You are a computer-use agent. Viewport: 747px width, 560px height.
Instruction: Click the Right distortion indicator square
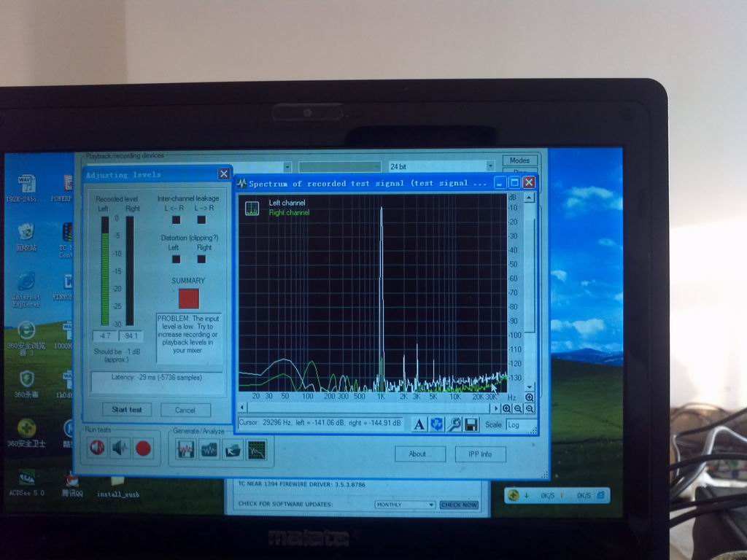click(201, 260)
